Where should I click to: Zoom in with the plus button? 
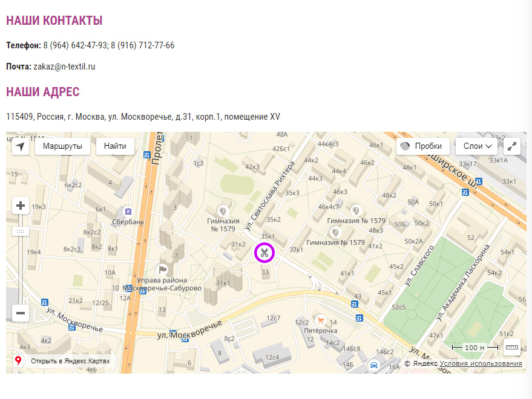21,206
